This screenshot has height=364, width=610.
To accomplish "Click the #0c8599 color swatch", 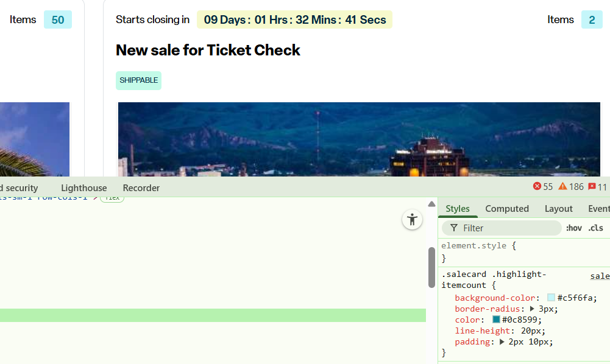I will pyautogui.click(x=496, y=320).
